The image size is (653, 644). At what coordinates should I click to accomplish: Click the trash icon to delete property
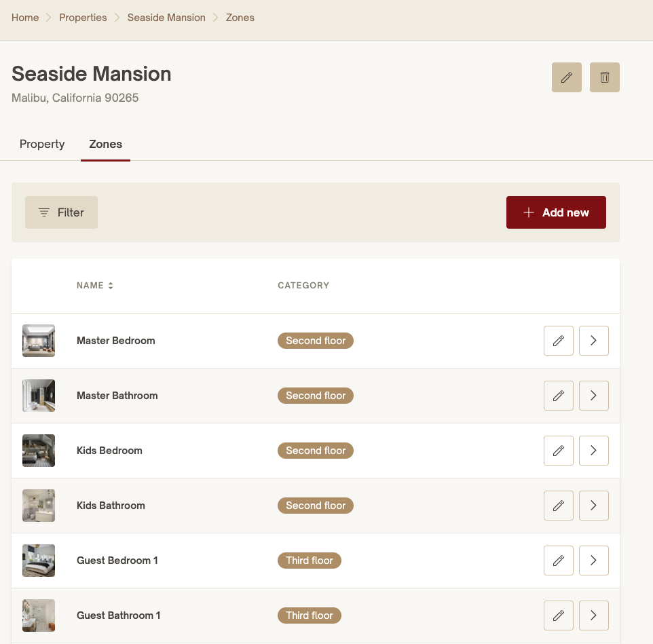coord(604,77)
